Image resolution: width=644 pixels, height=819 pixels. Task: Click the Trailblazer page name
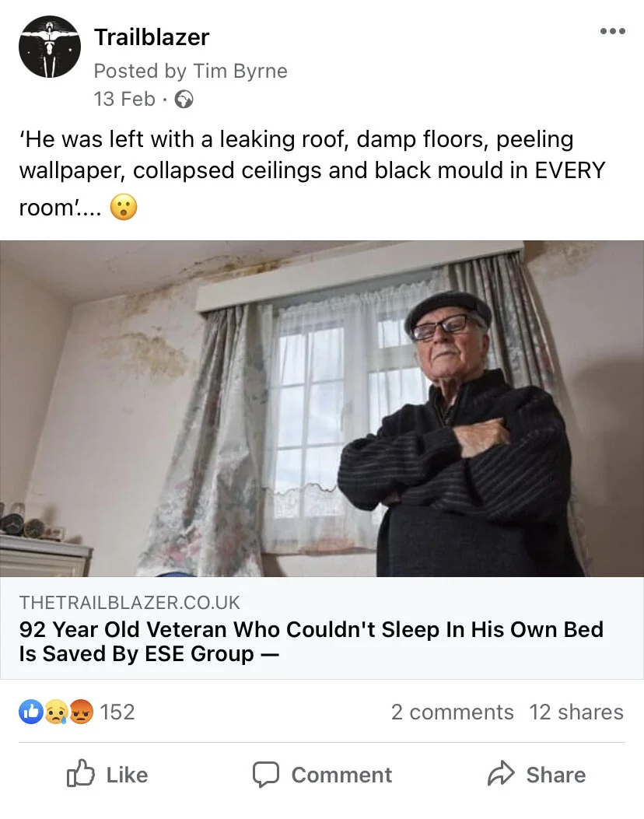point(152,37)
